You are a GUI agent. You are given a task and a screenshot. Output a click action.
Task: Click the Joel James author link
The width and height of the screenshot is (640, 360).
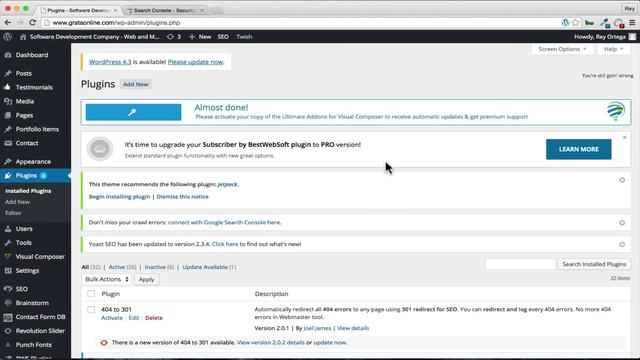pyautogui.click(x=317, y=328)
